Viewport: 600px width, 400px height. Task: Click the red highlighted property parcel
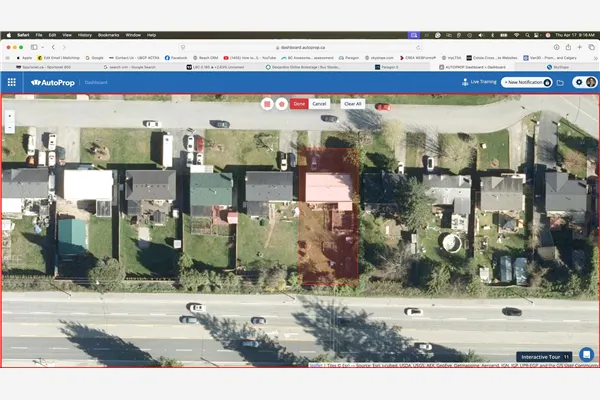[x=330, y=220]
